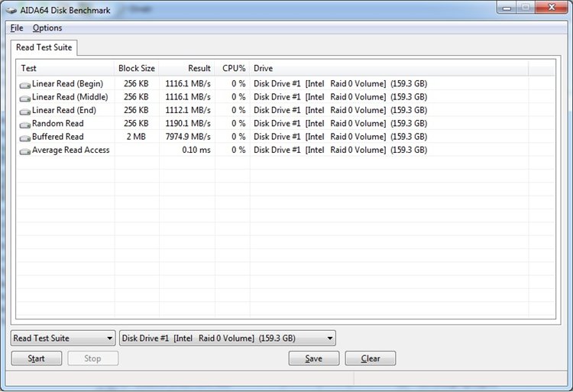This screenshot has width=573, height=392.
Task: Click the 0.10 ms result value
Action: [196, 150]
